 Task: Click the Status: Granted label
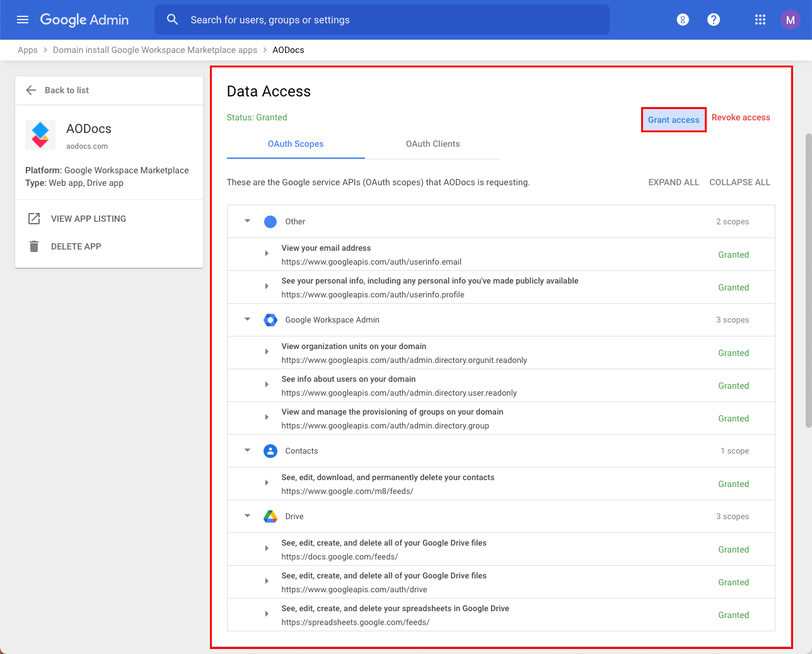pyautogui.click(x=257, y=117)
